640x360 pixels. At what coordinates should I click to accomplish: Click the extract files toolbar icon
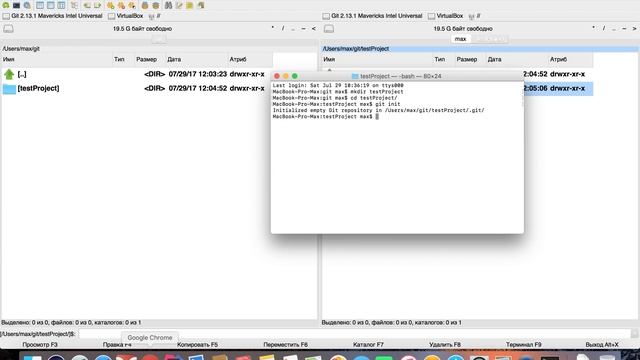click(156, 5)
